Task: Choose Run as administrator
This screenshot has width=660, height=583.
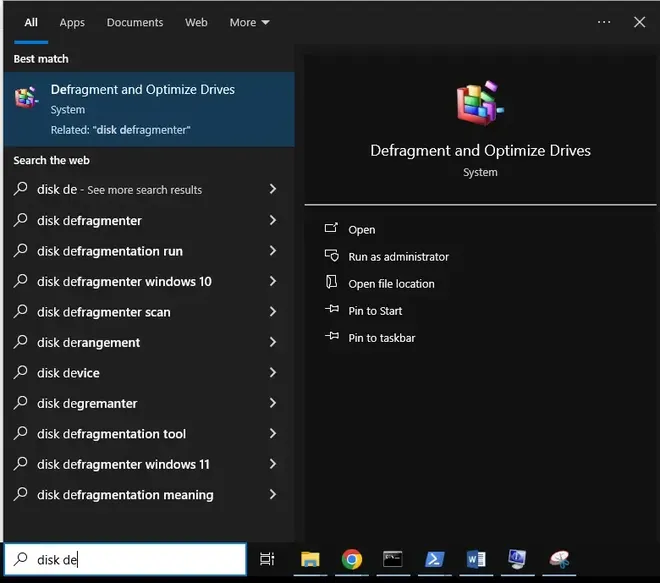Action: (x=398, y=257)
